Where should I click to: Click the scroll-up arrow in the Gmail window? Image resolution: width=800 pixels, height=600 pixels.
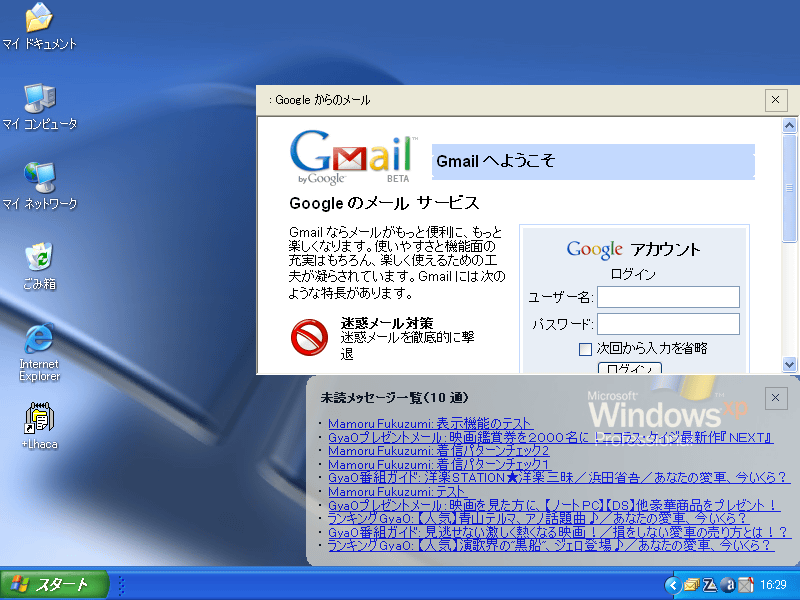(789, 126)
